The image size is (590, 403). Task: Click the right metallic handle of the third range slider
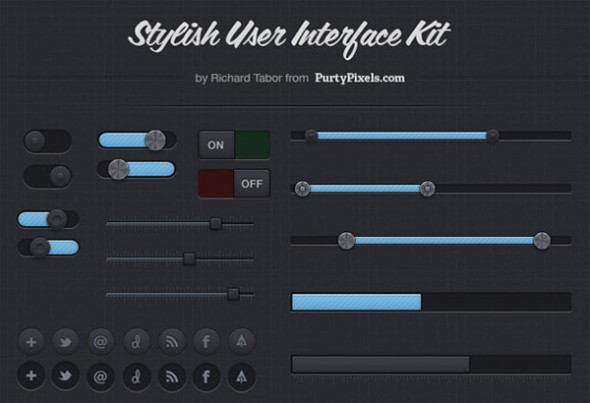(x=542, y=241)
